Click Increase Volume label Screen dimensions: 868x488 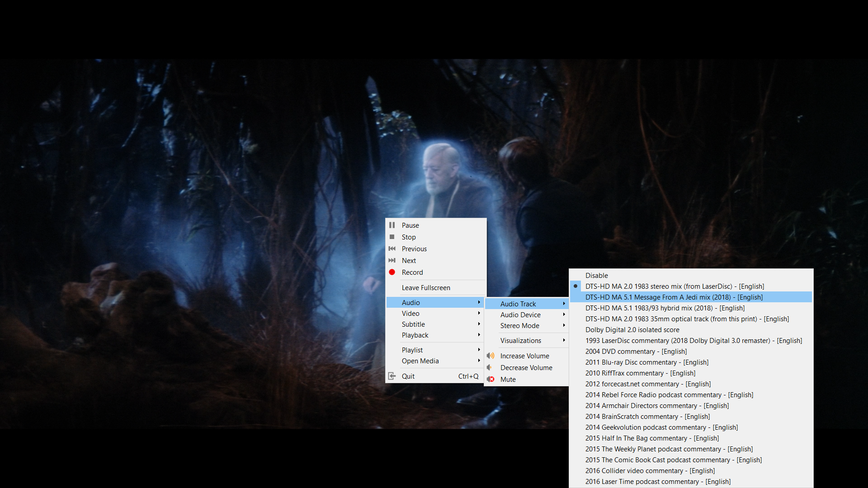[x=524, y=356]
